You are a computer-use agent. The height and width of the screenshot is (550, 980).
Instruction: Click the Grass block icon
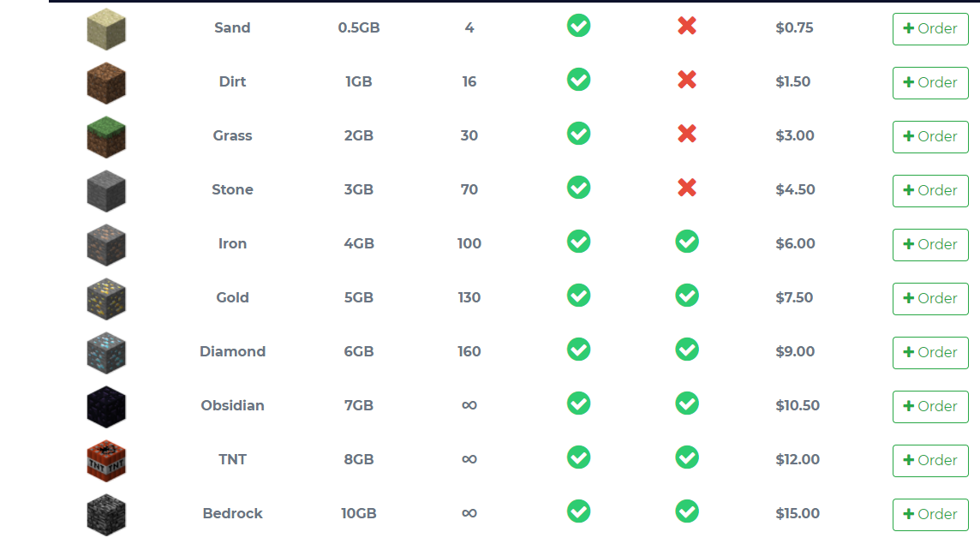(x=106, y=137)
